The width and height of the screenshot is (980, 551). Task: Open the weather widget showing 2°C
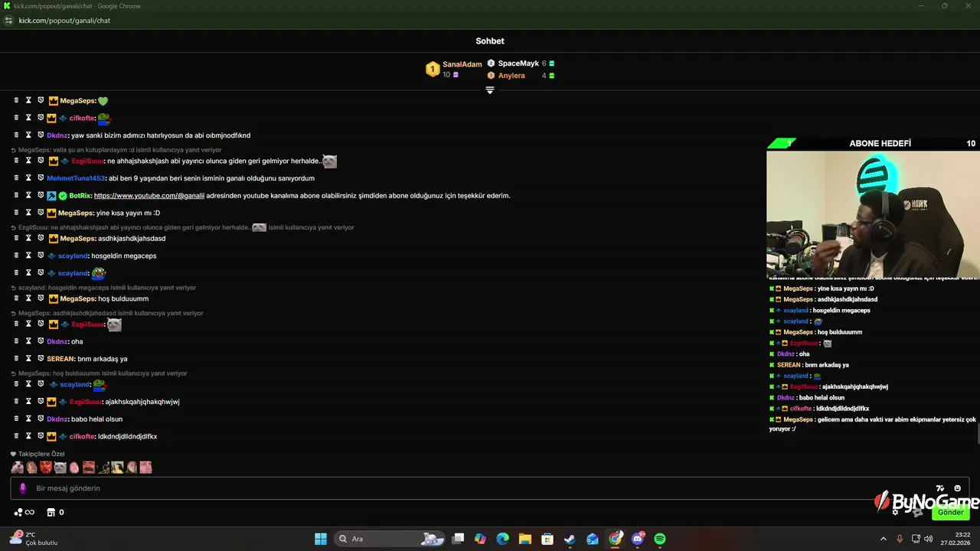[34, 539]
